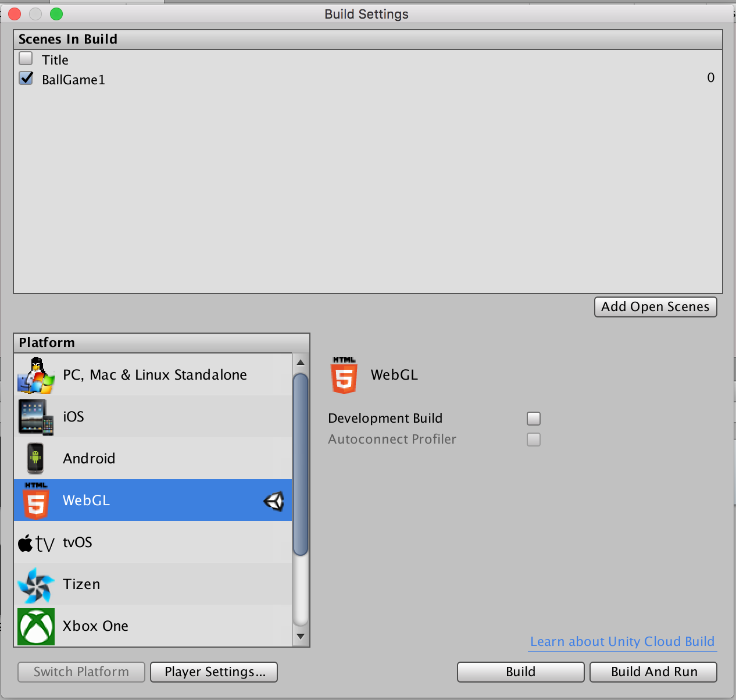The width and height of the screenshot is (736, 700).
Task: Select the BallGame1 scene name
Action: click(73, 80)
